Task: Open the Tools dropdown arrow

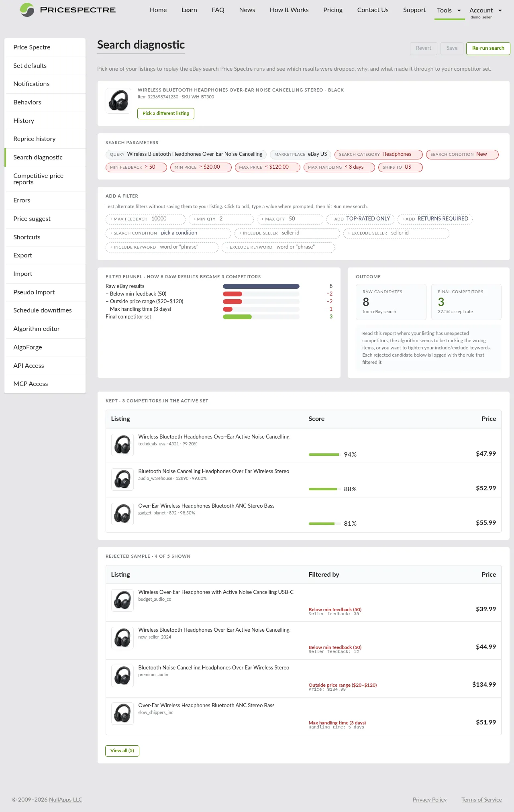Action: point(459,10)
